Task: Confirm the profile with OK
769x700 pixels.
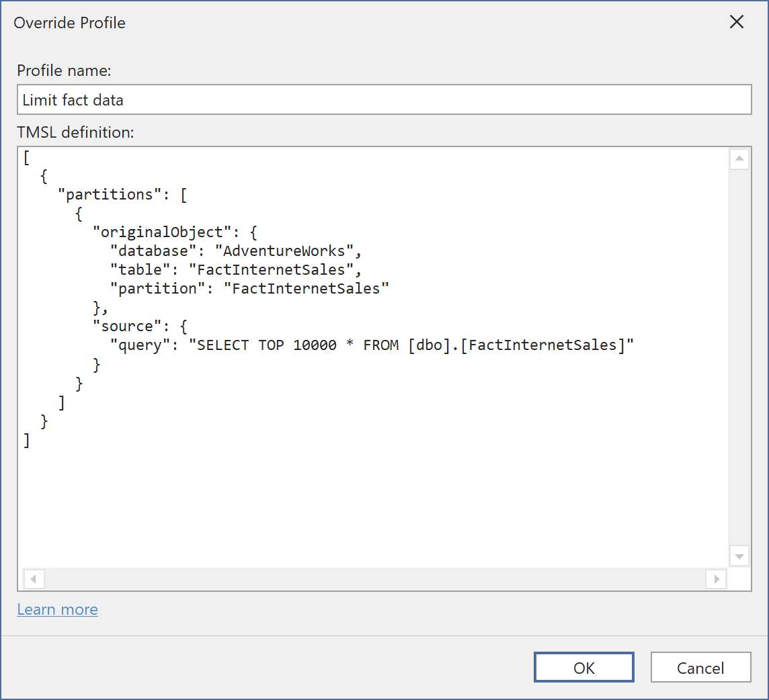Action: coord(583,667)
